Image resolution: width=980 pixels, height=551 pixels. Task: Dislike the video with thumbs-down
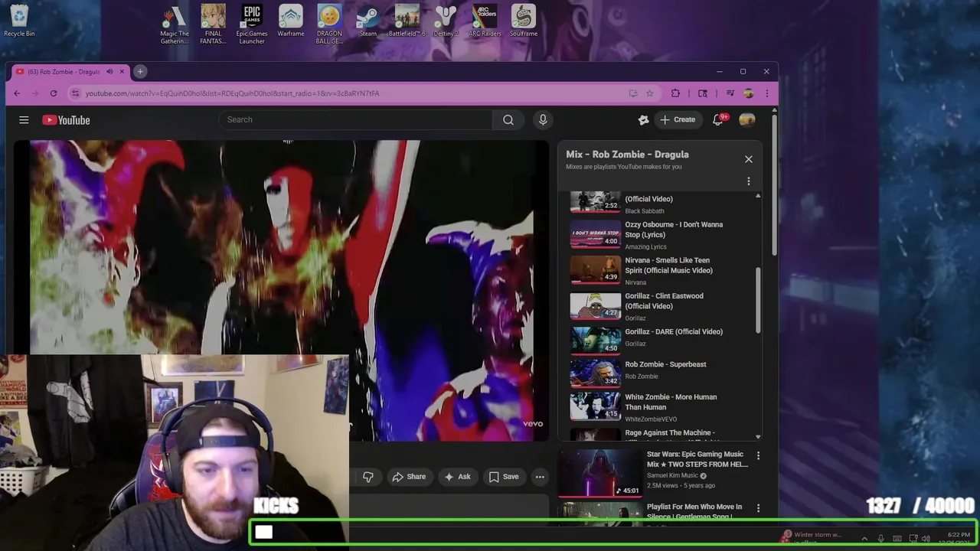pos(368,477)
